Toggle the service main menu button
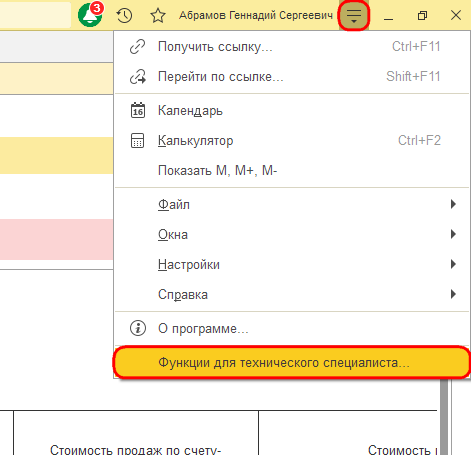The height and width of the screenshot is (455, 471). pyautogui.click(x=354, y=15)
